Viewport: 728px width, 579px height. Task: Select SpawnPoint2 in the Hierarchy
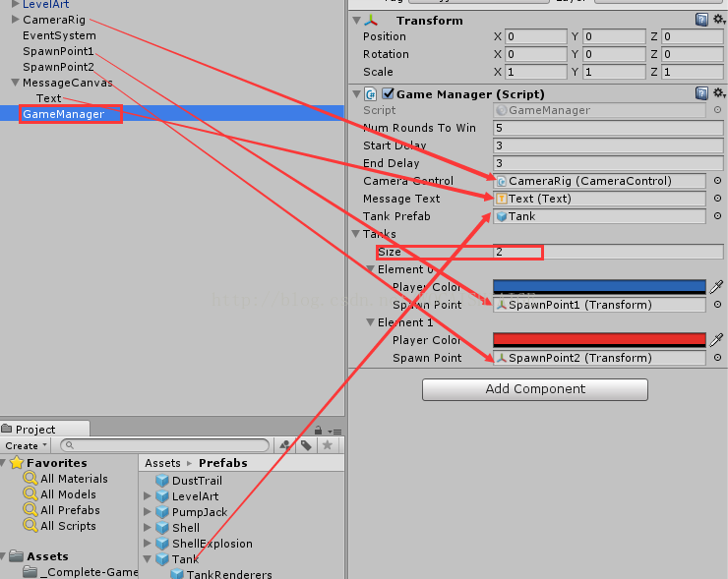pyautogui.click(x=58, y=67)
